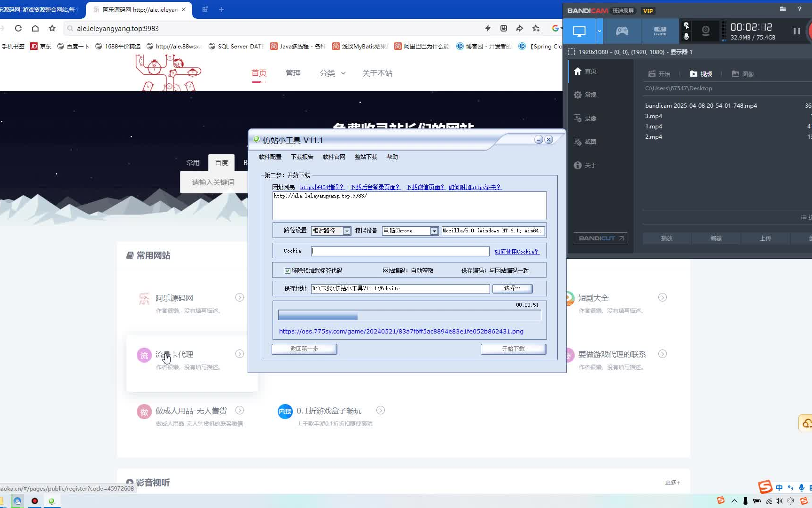Open 整站下载 menu

click(366, 157)
